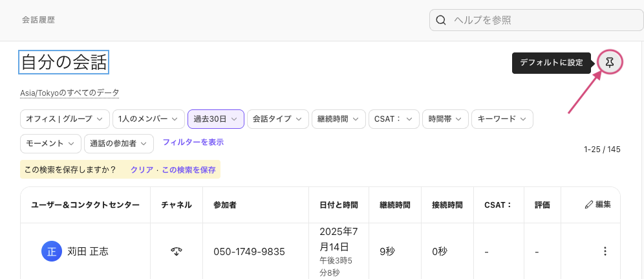Click the missed call channel icon
Screen dimensions: 644x279
[177, 251]
